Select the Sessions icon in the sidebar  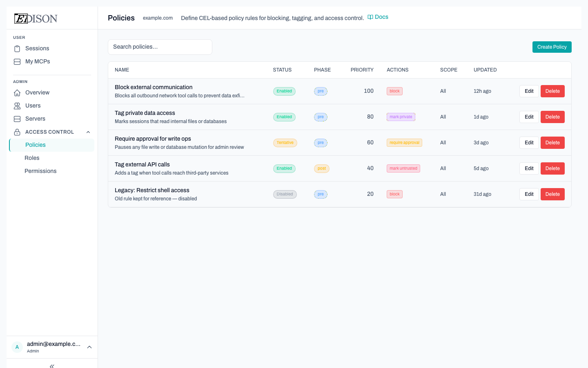click(x=17, y=48)
